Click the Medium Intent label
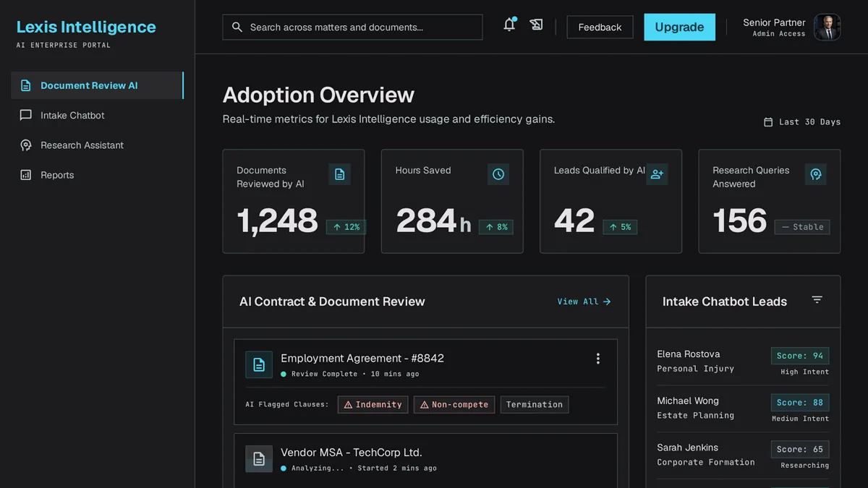868x488 pixels. tap(801, 419)
